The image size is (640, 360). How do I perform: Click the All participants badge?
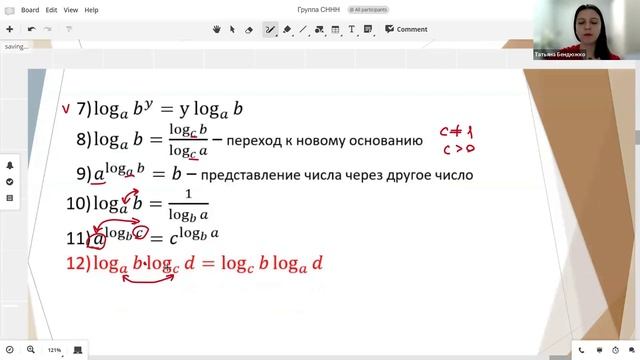point(368,10)
